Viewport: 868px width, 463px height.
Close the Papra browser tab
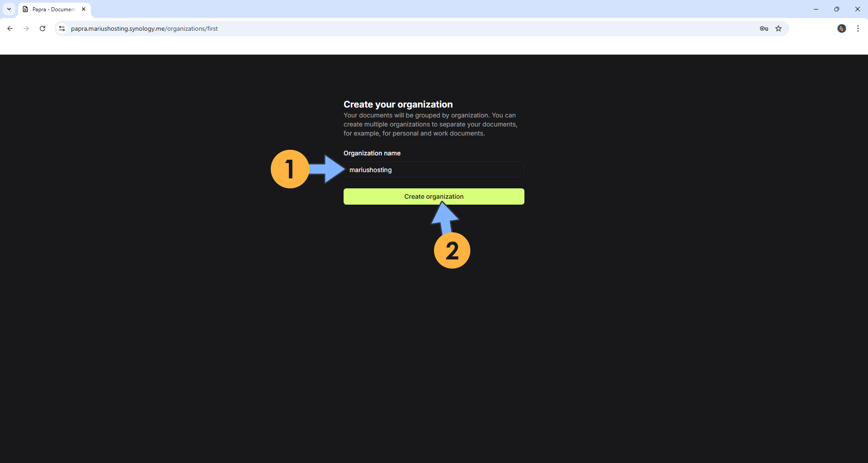click(84, 9)
